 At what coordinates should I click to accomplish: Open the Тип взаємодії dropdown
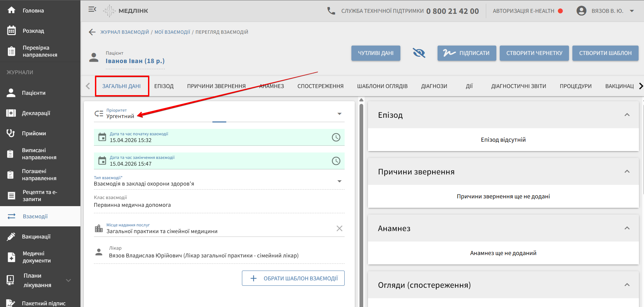click(339, 181)
